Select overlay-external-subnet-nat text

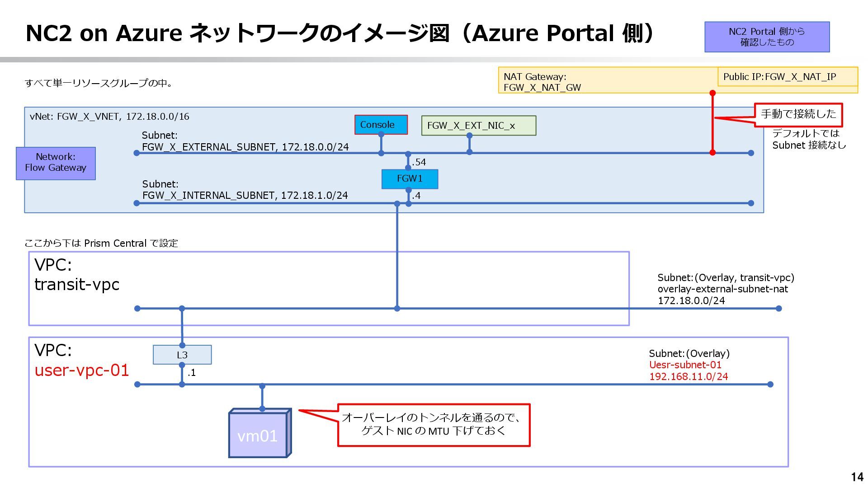(723, 289)
